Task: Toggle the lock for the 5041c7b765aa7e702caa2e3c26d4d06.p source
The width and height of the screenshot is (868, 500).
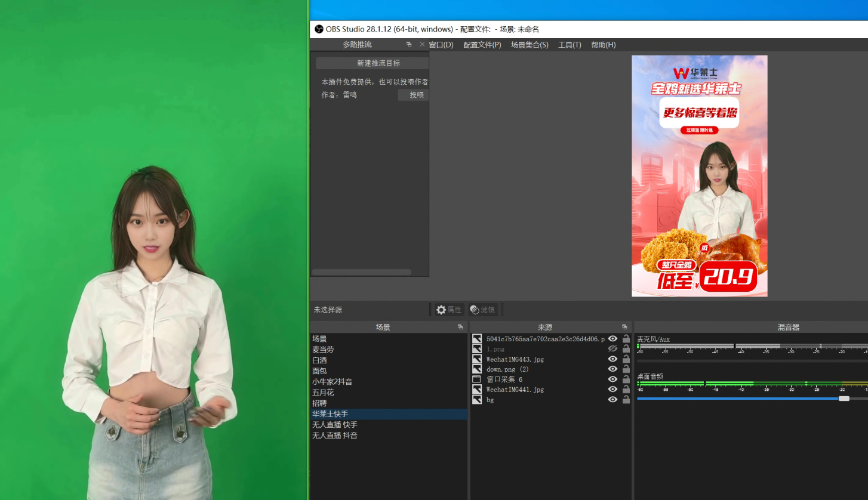Action: pos(626,339)
